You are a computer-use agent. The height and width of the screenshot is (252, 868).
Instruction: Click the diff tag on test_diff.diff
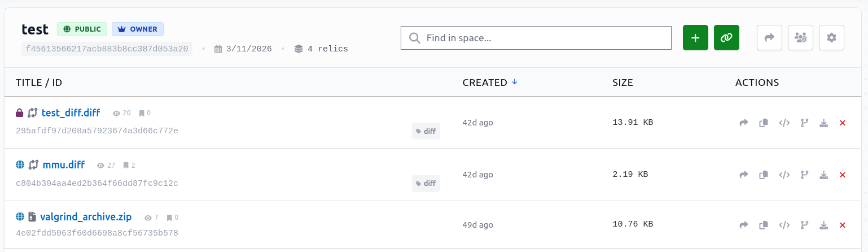[x=426, y=131]
